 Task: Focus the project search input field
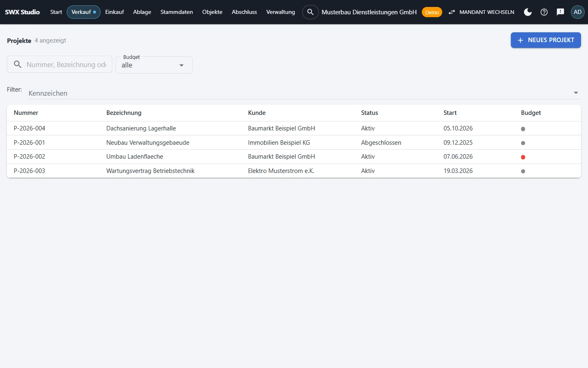(60, 65)
